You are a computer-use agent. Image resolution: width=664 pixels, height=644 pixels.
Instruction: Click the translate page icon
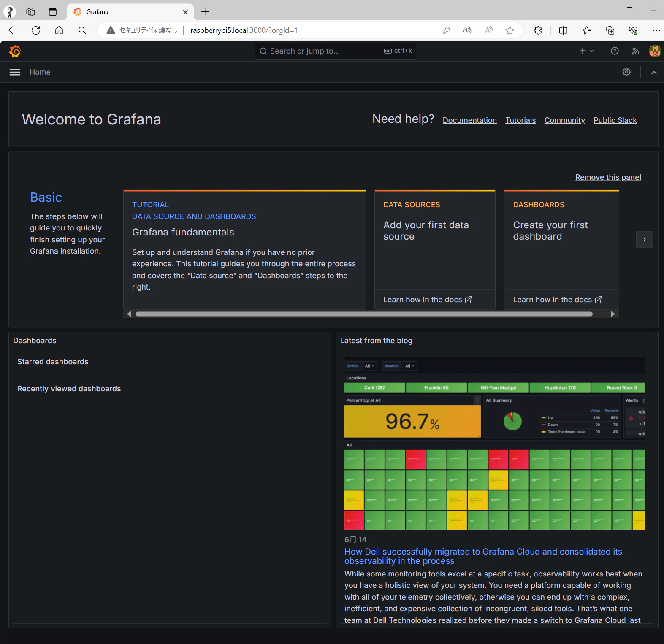coord(467,30)
